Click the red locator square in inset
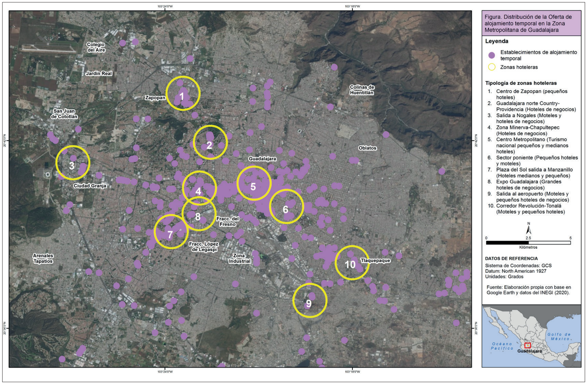This screenshot has height=385, width=588. pyautogui.click(x=528, y=346)
